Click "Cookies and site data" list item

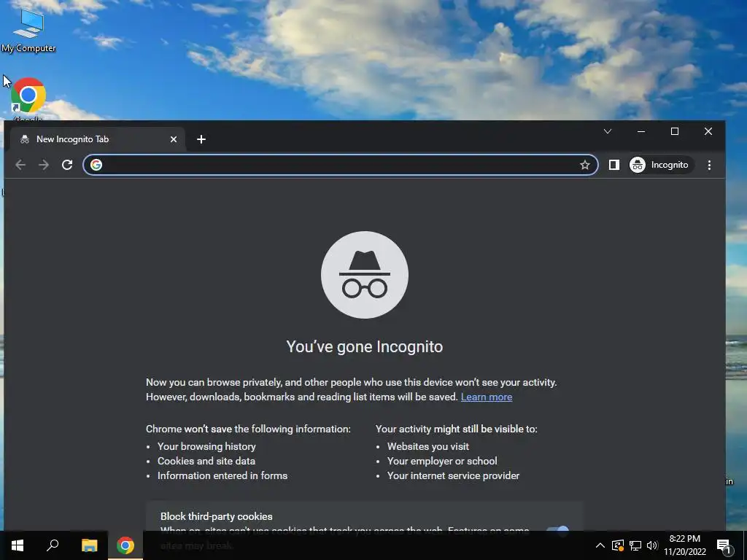[206, 461]
